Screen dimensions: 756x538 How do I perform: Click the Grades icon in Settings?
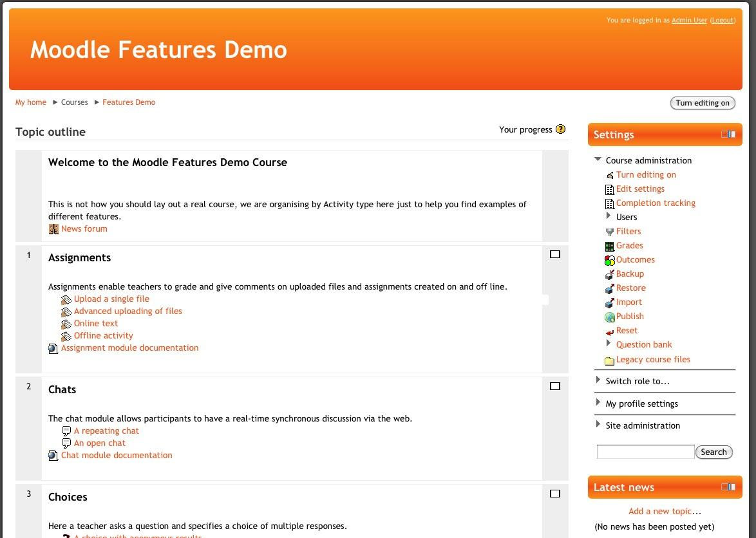coord(609,246)
